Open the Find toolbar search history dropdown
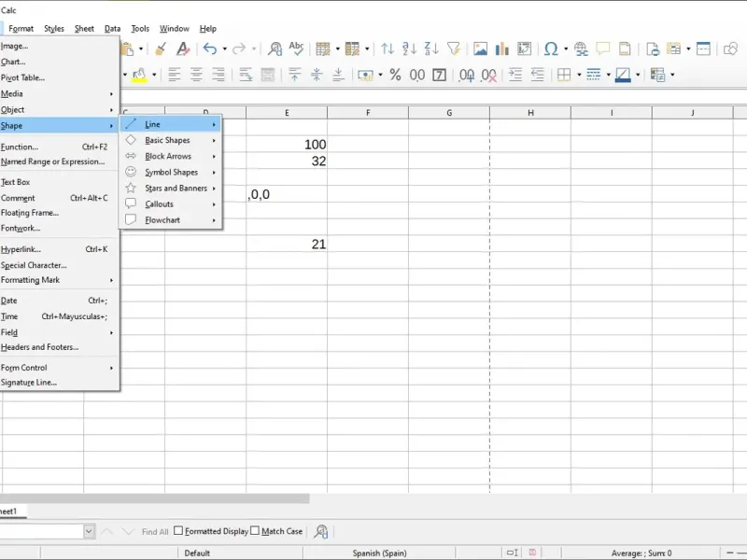 [x=89, y=531]
